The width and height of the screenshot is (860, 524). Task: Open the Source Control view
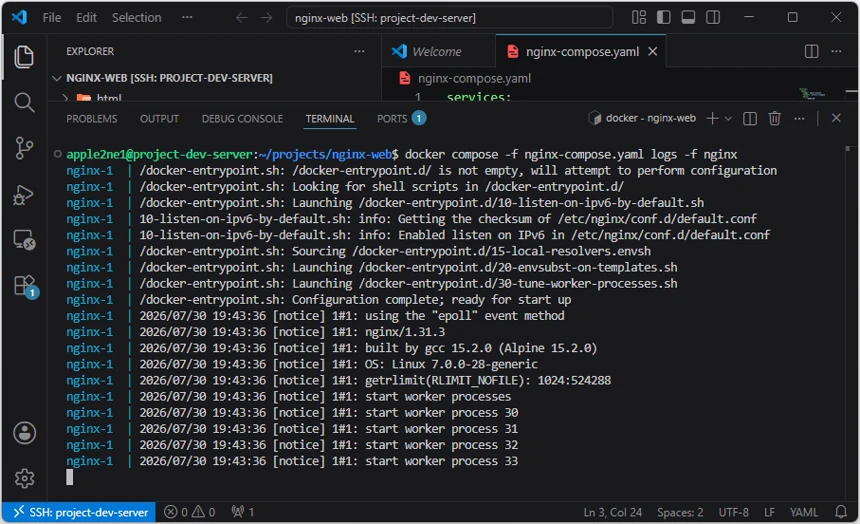tap(24, 148)
